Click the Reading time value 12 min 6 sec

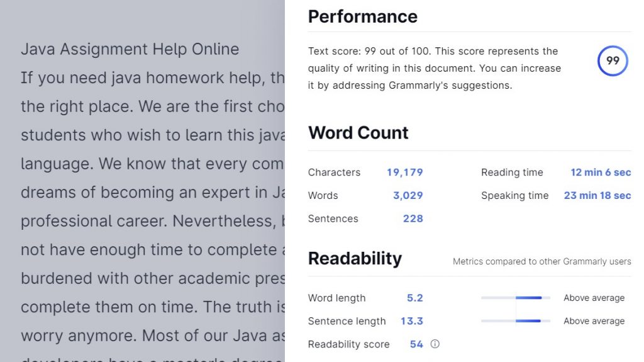[x=601, y=173]
